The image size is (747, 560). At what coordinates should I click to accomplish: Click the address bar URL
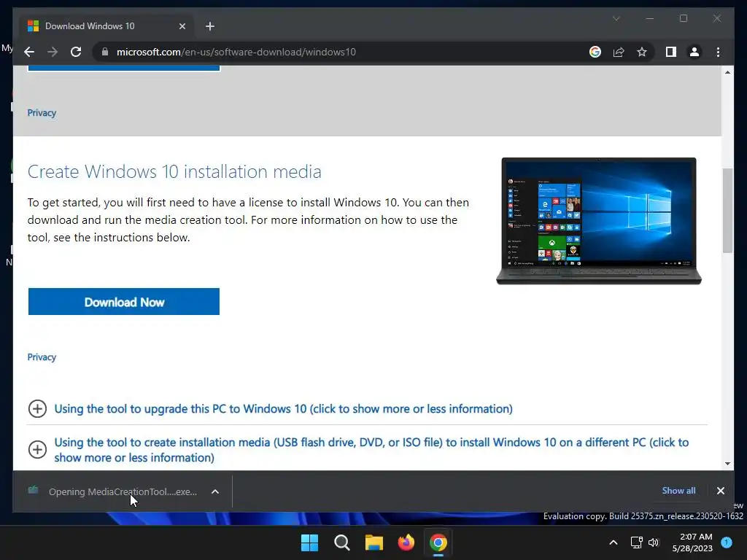[236, 52]
